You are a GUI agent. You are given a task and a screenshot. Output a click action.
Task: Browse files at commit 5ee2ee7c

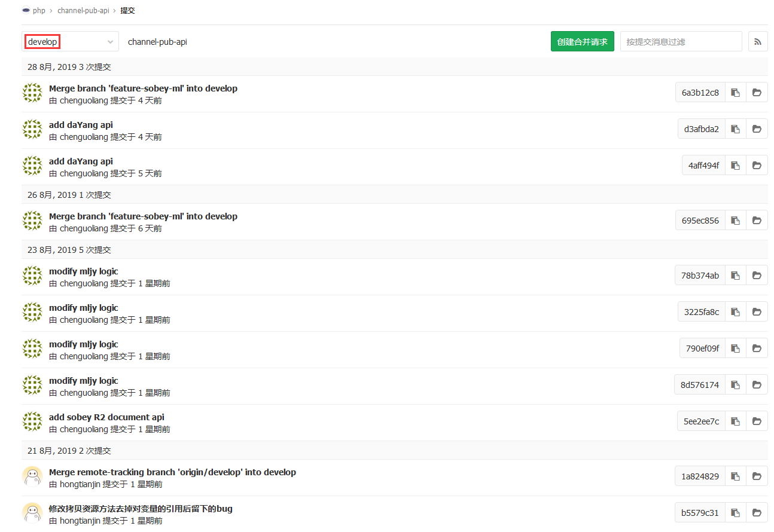(757, 421)
